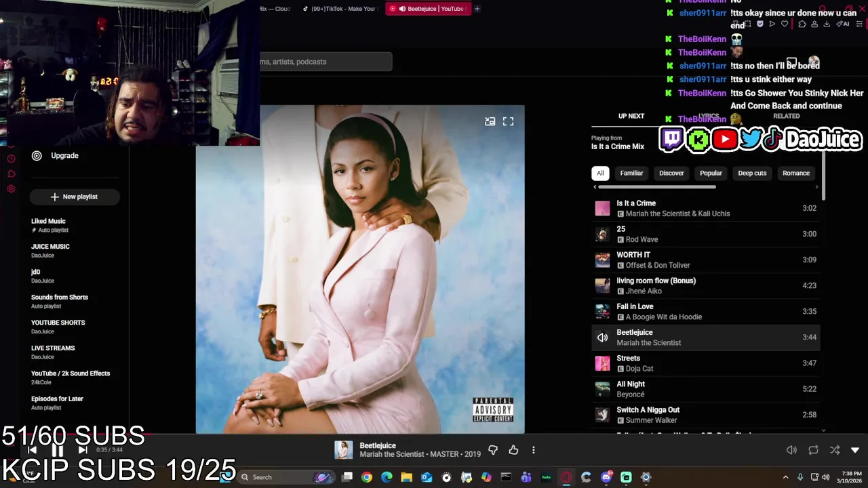Collapse the player page with the down arrow
Image resolution: width=868 pixels, height=488 pixels.
[x=855, y=450]
